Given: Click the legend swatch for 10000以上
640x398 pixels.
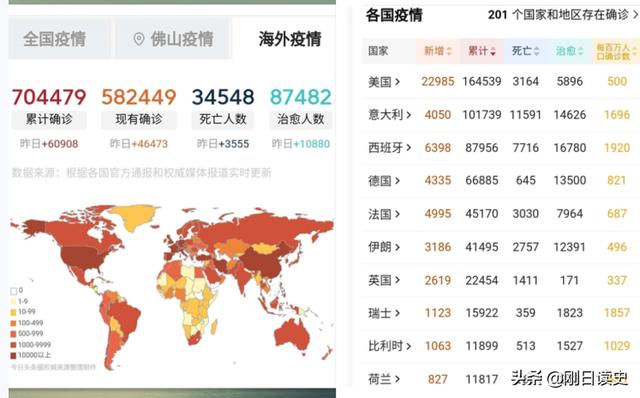Looking at the screenshot, I should 13,356.
